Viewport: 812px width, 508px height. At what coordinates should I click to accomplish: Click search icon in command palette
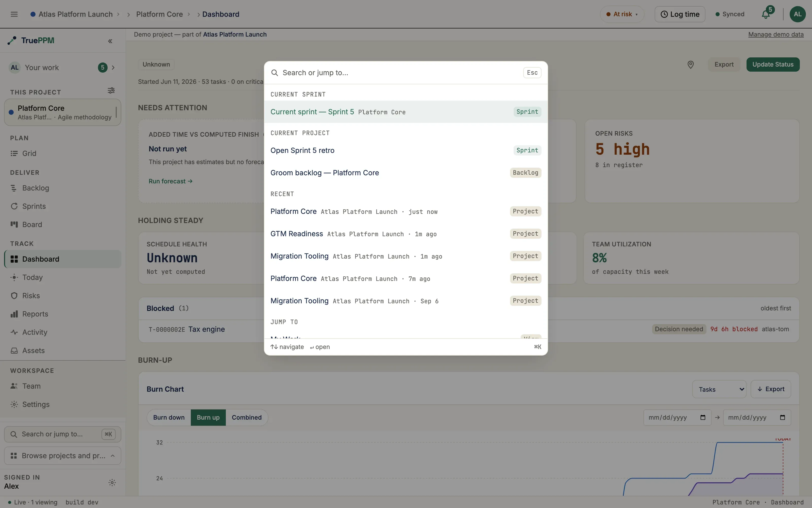(x=275, y=73)
